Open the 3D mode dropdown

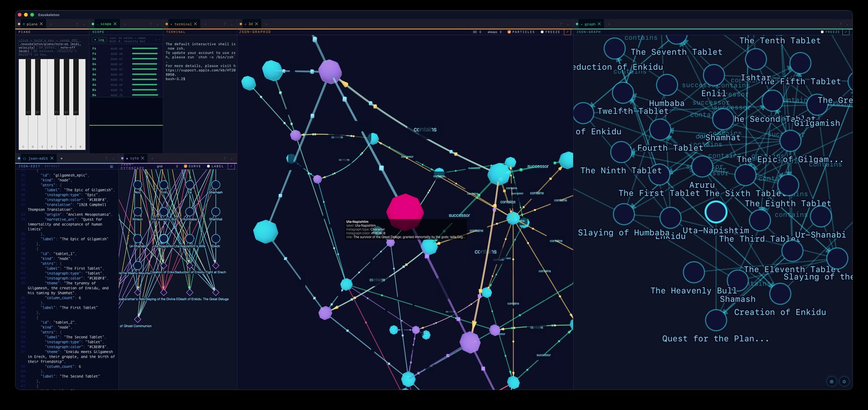[x=477, y=32]
